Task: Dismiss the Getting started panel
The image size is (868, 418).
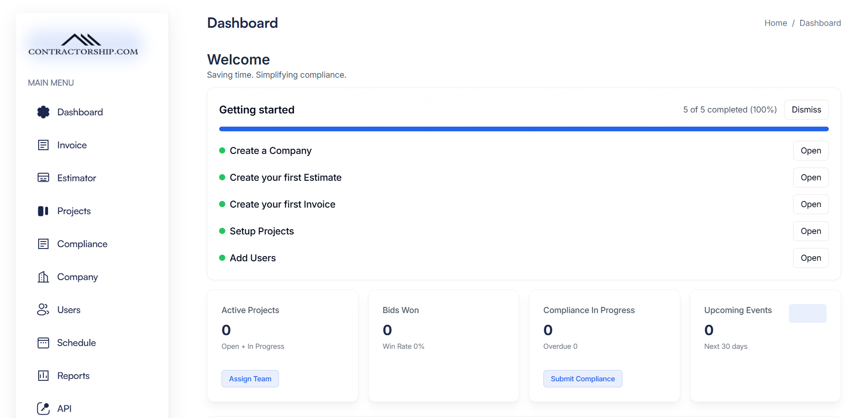Action: (x=806, y=110)
